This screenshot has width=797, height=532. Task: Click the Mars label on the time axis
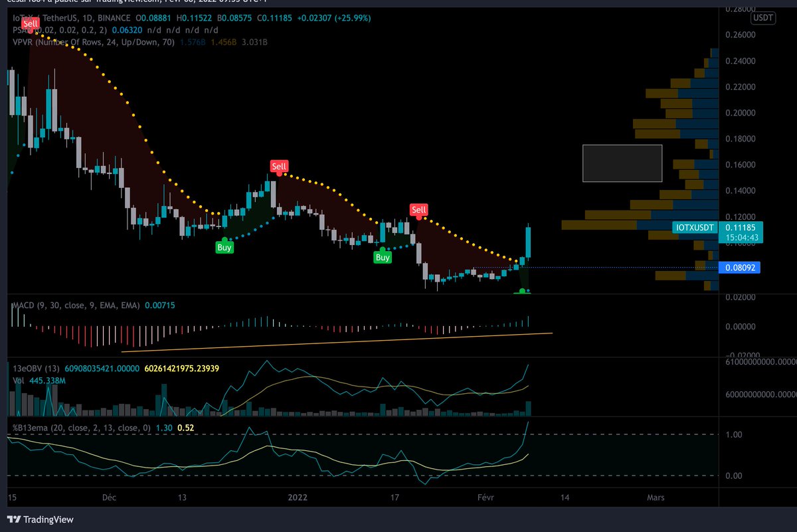(656, 497)
